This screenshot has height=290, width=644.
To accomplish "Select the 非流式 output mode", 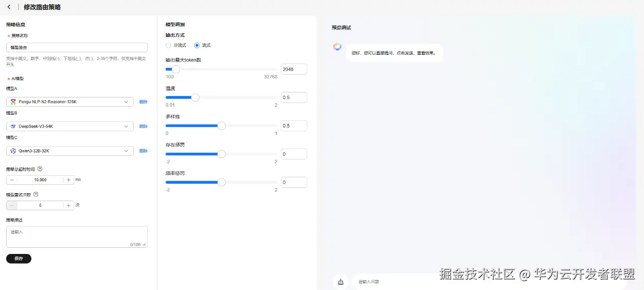I will (x=169, y=45).
